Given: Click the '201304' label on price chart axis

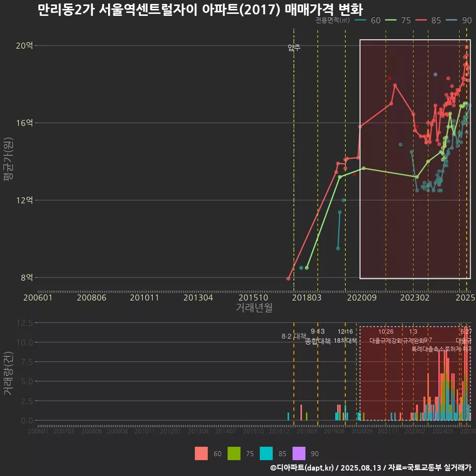Looking at the screenshot, I should pos(198,297).
